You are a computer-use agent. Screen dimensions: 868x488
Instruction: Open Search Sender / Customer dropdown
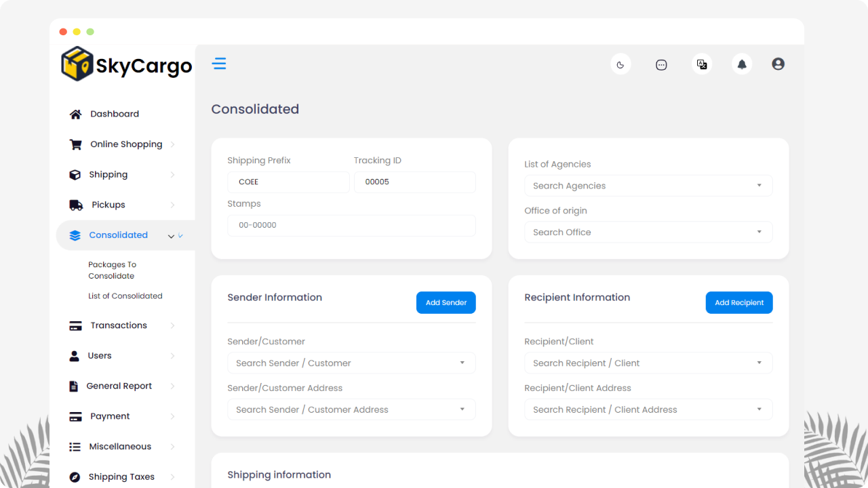pos(351,363)
